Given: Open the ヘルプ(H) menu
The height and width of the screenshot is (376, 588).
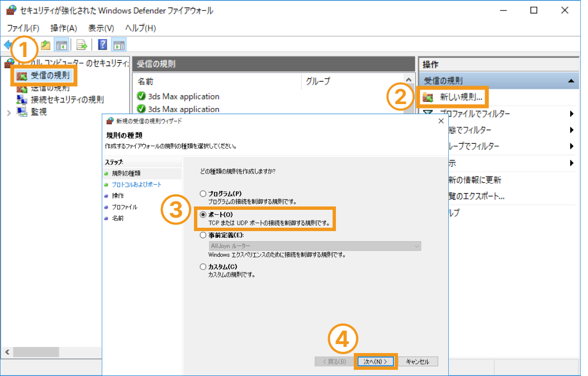Looking at the screenshot, I should [x=141, y=28].
